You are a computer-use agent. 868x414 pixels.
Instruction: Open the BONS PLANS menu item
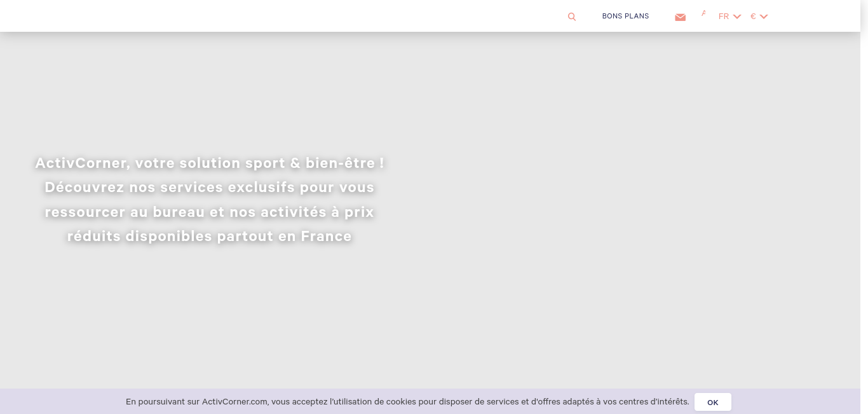click(x=625, y=16)
